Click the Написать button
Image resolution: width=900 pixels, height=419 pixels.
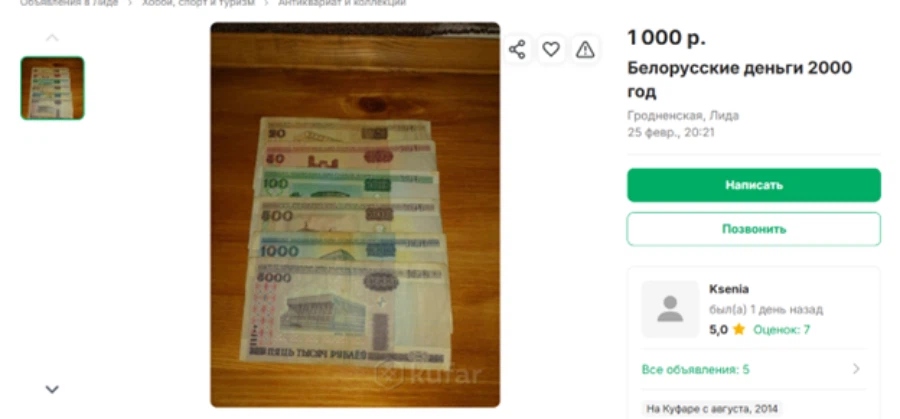(754, 185)
